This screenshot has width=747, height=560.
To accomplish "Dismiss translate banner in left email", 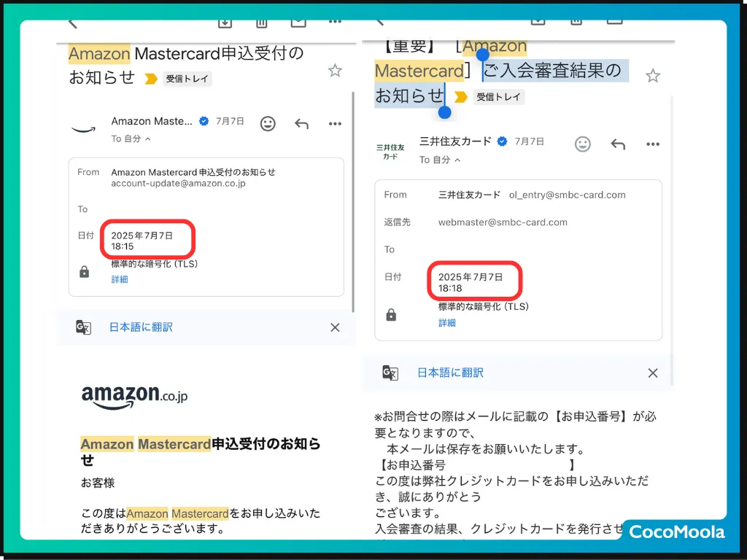I will click(335, 327).
